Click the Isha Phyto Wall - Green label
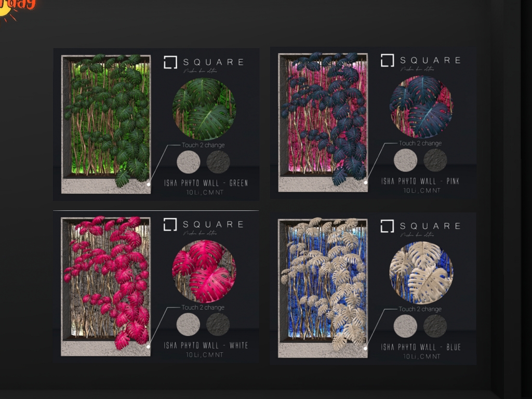The height and width of the screenshot is (399, 532). [206, 183]
